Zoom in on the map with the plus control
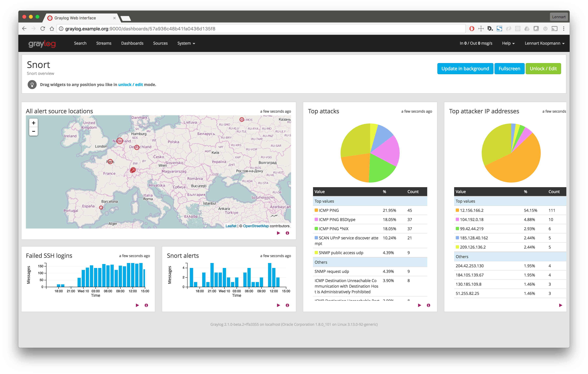Screen dimensions: 588x374 click(x=33, y=123)
